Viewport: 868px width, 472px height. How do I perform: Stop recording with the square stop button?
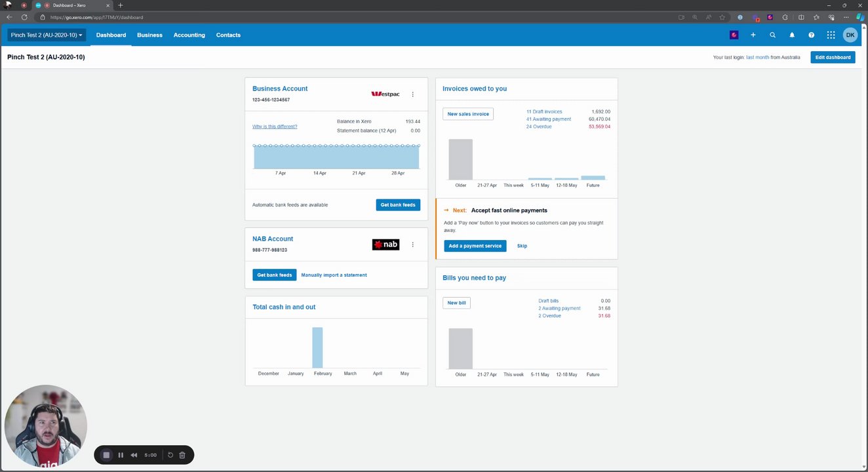(106, 455)
